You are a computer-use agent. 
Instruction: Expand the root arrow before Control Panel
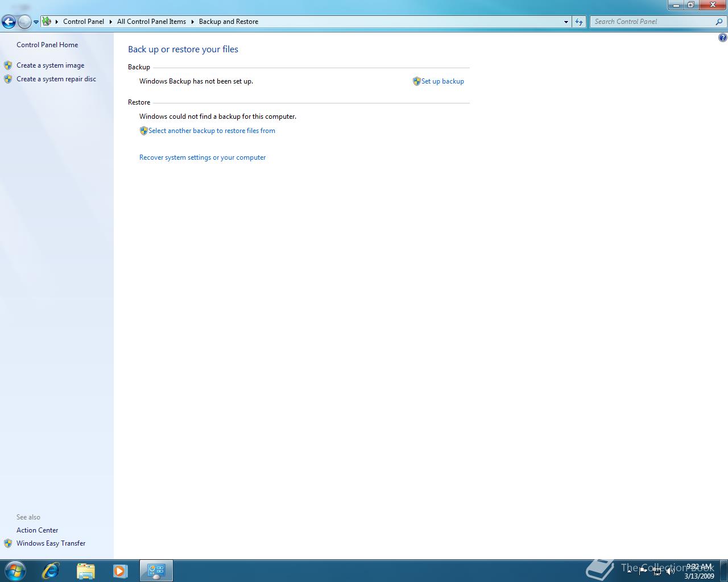click(x=57, y=22)
